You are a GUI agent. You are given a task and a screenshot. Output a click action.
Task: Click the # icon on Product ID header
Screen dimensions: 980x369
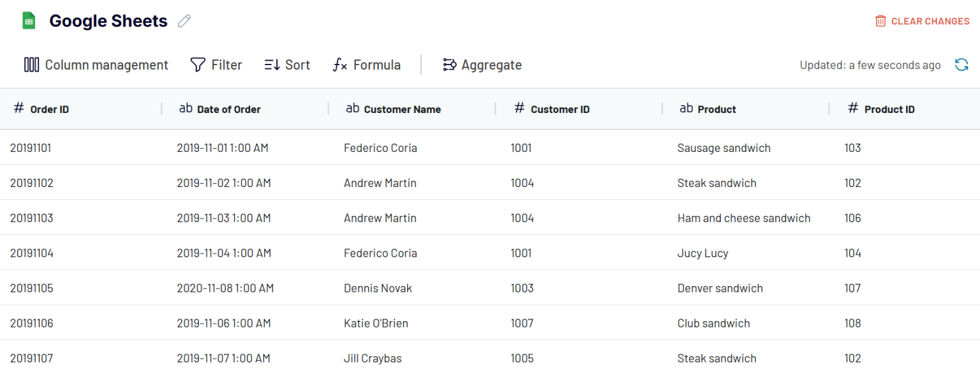pos(854,109)
